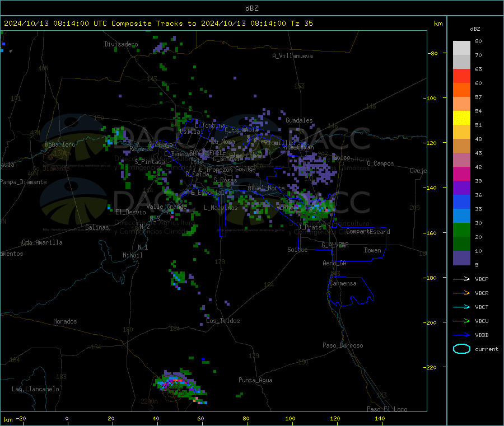Click the Los_Toldos map label
The image size is (504, 426).
(x=223, y=321)
